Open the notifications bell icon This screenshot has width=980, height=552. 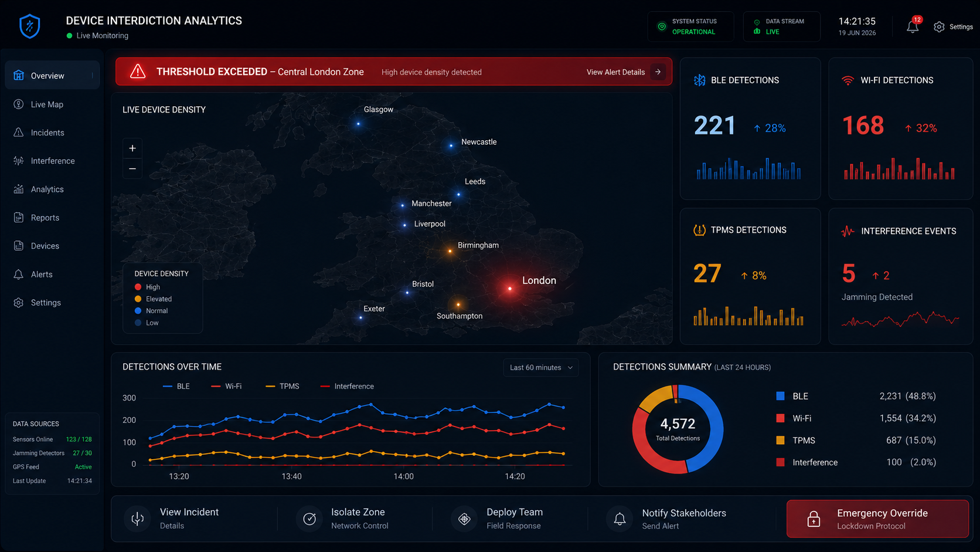(913, 26)
